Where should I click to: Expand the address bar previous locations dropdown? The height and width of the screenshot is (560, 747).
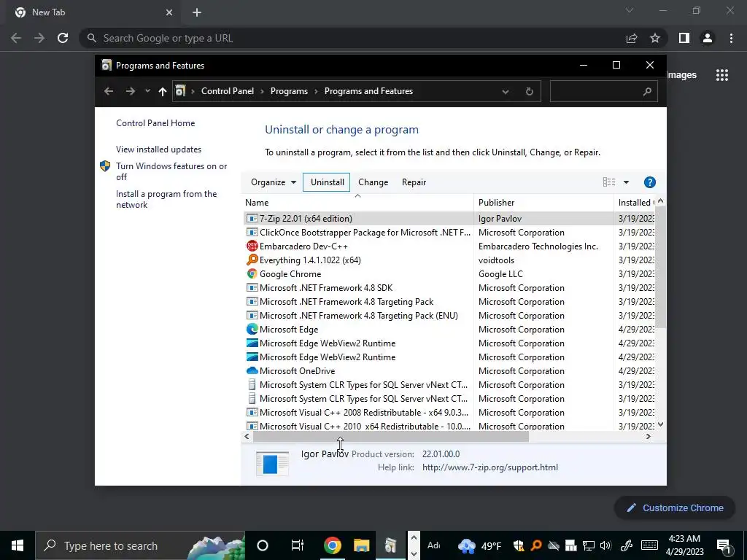click(x=505, y=92)
